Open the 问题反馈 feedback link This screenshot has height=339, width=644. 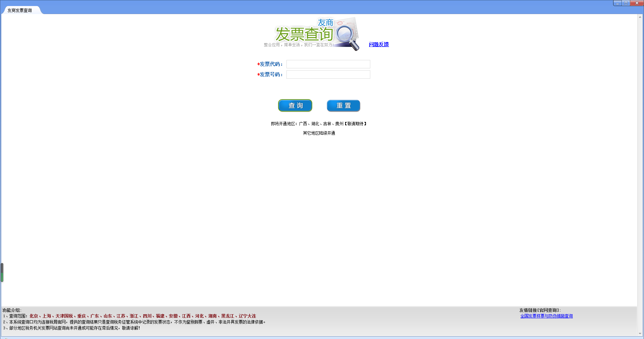379,45
